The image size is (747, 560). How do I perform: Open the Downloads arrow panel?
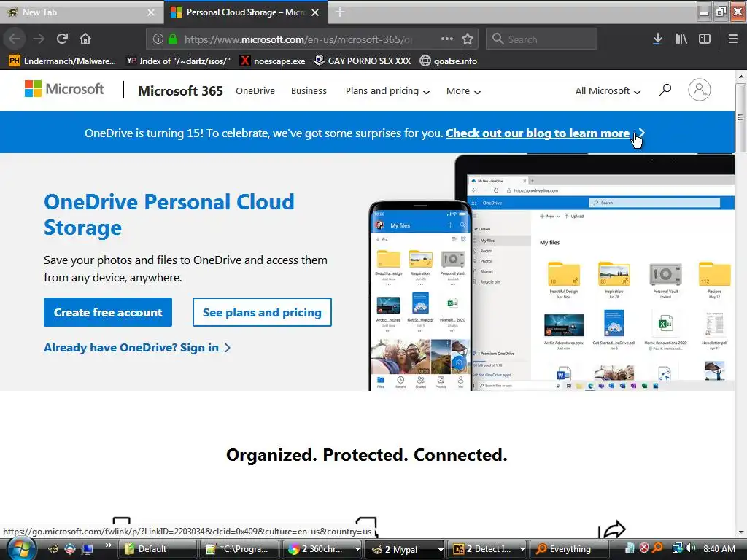[657, 39]
